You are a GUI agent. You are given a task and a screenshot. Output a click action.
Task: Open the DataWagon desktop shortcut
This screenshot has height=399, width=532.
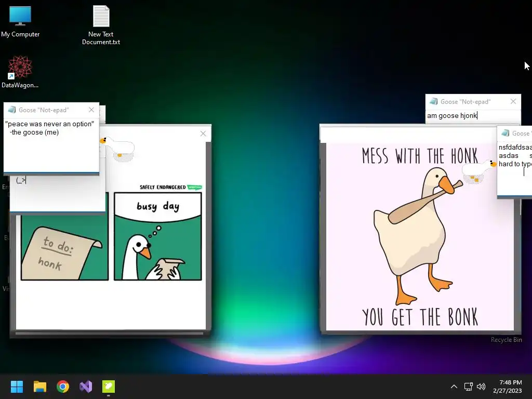point(20,72)
